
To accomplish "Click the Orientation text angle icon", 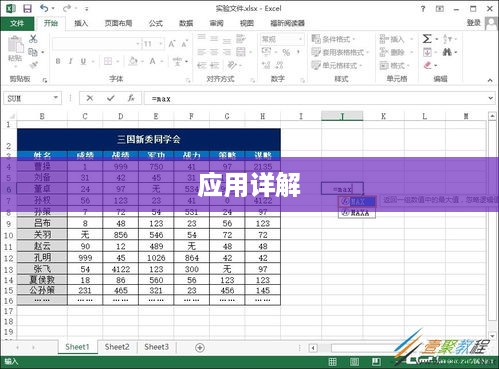I will (x=232, y=65).
